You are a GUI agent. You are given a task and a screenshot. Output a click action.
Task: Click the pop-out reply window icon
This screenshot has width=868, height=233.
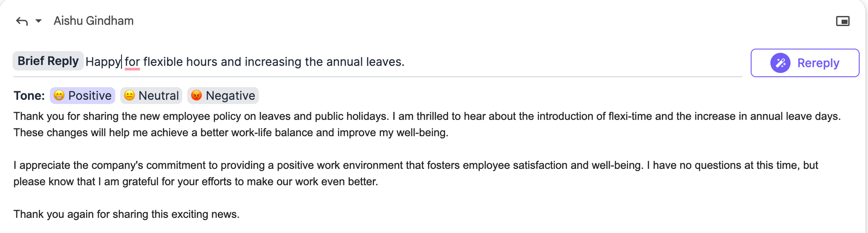[842, 21]
